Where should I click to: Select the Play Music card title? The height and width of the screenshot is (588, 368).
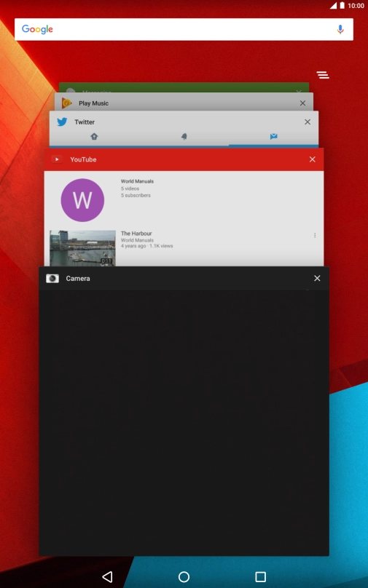(x=93, y=103)
